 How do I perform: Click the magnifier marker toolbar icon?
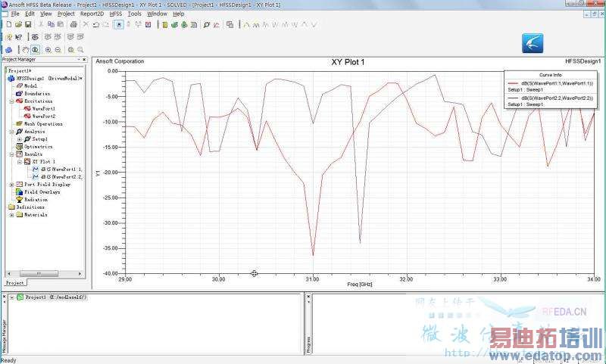click(x=207, y=25)
